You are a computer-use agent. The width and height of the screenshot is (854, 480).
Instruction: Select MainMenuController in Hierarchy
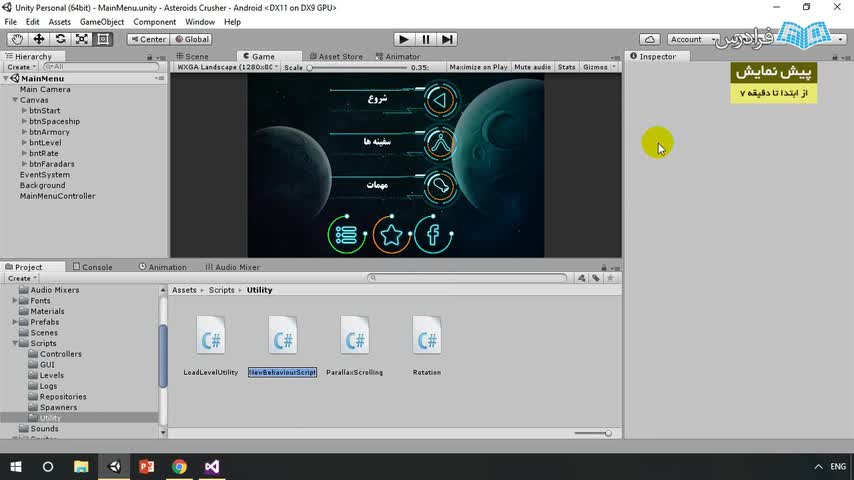pyautogui.click(x=58, y=196)
